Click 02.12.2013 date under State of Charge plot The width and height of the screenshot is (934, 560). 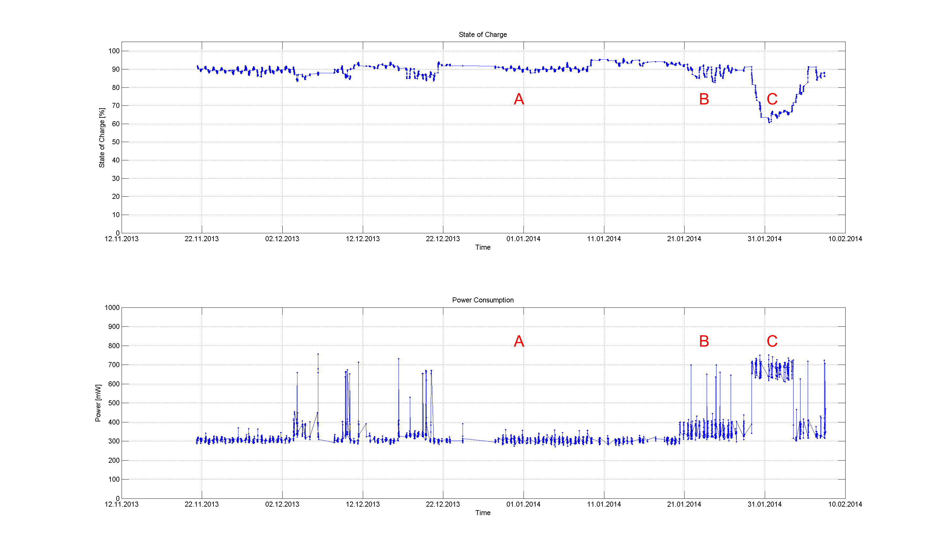point(282,239)
